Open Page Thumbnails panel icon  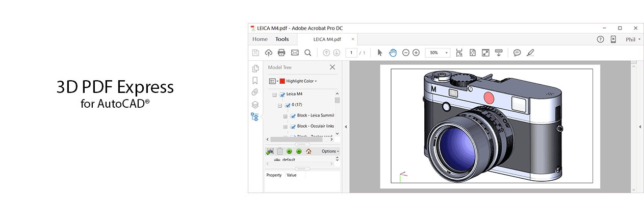255,68
